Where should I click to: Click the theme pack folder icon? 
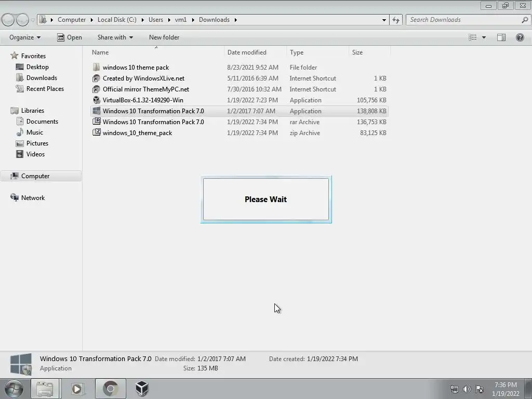[x=96, y=67]
